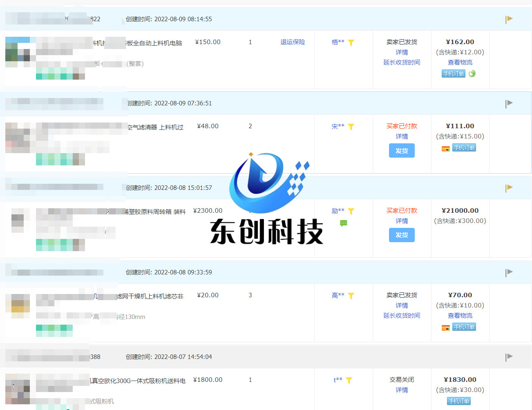Open buyer name t**
This screenshot has height=410, width=532.
click(x=338, y=380)
